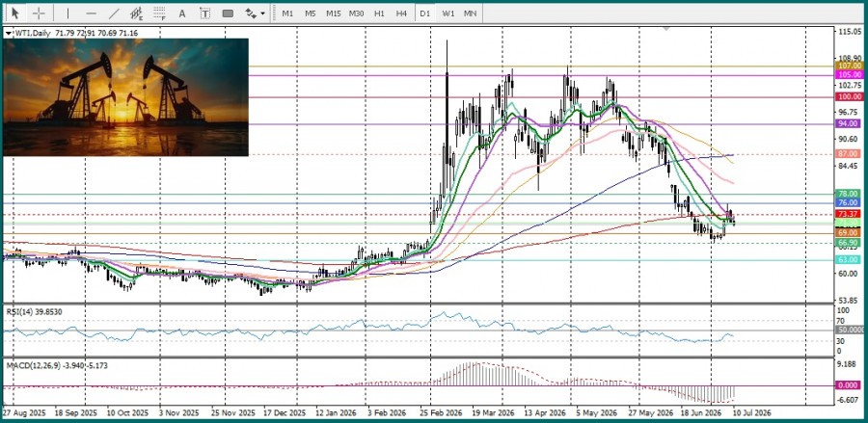Click the RSI 50.0000 level label
This screenshot has width=868, height=423.
[x=852, y=330]
